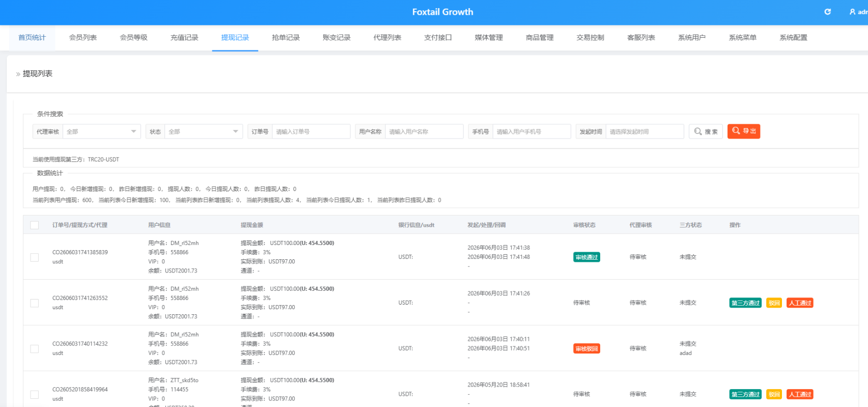Screen dimensions: 868x407
Task: Go to the 账变记录 tab
Action: coord(337,38)
